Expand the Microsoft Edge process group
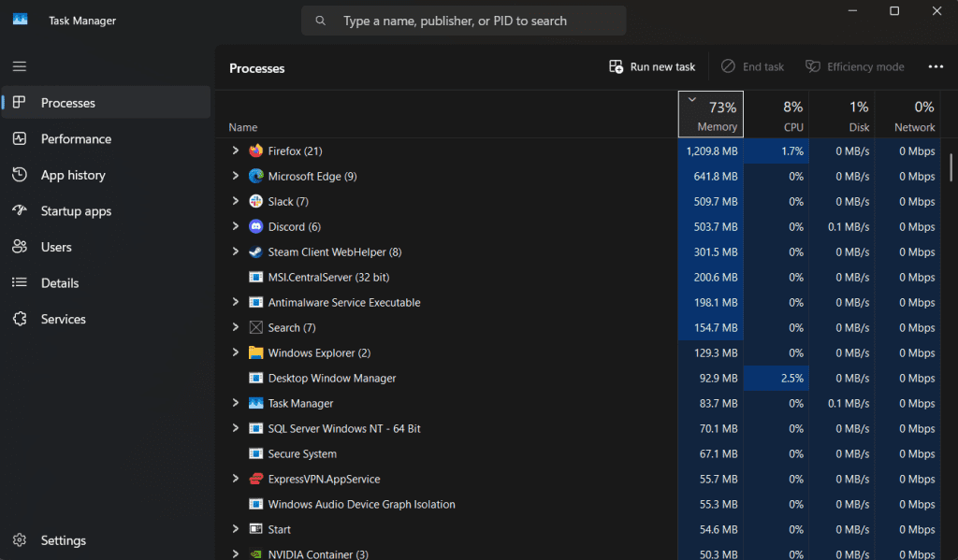The image size is (958, 560). click(x=236, y=176)
